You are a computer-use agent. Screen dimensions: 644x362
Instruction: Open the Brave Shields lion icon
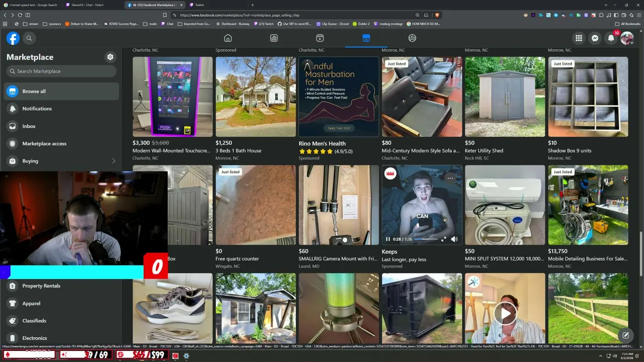[x=437, y=15]
